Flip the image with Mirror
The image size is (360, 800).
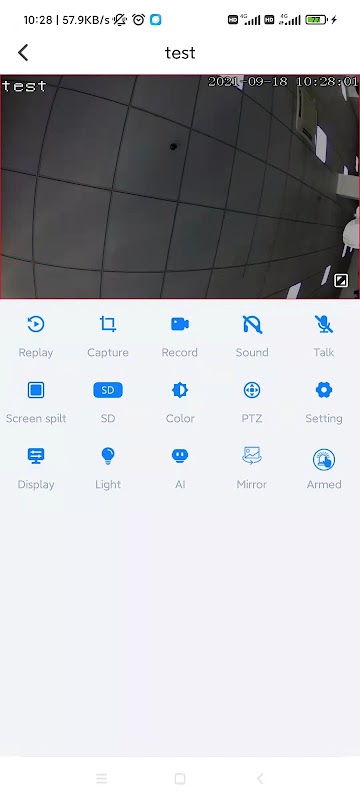click(x=252, y=456)
